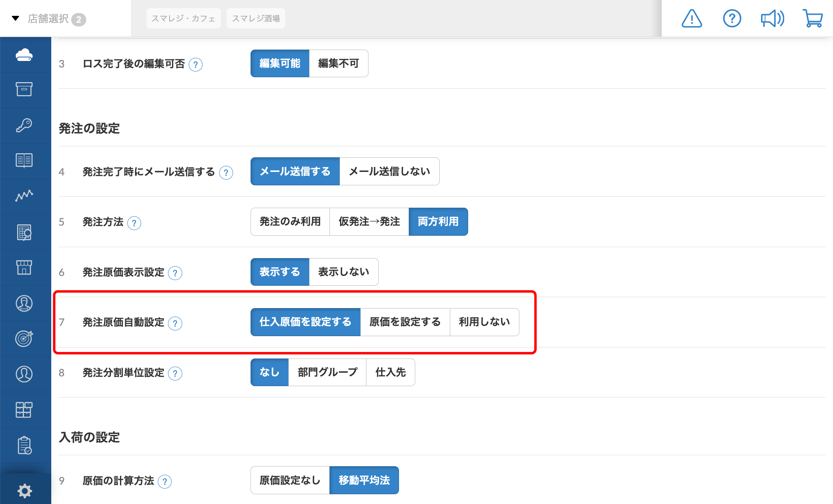Select the スマレジ・カフェ store tab
The image size is (833, 504).
coord(183,18)
